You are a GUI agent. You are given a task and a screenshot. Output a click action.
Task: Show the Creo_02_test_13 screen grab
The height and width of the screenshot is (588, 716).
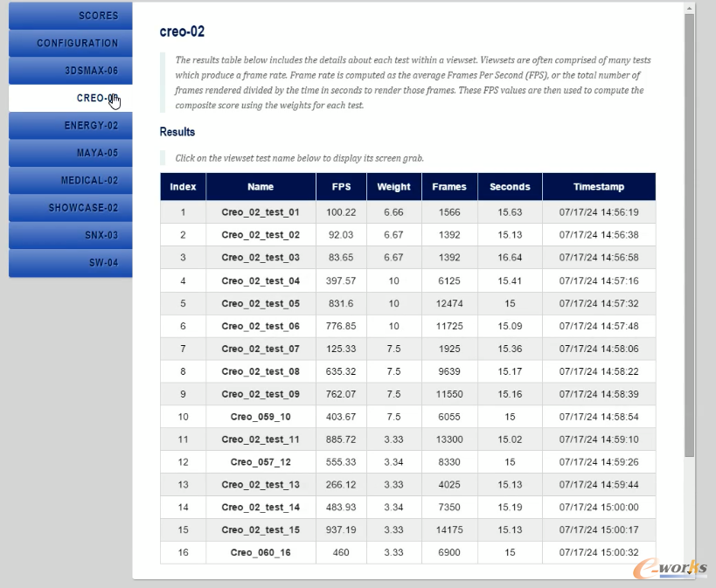point(261,484)
